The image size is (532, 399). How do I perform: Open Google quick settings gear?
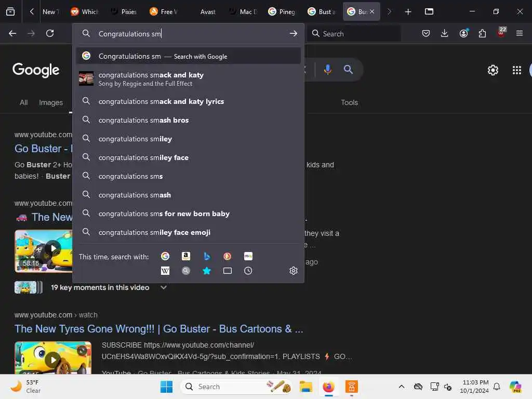493,70
